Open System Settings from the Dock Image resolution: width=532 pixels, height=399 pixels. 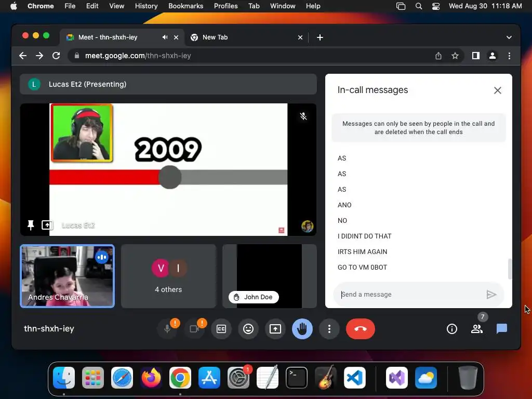click(x=238, y=378)
